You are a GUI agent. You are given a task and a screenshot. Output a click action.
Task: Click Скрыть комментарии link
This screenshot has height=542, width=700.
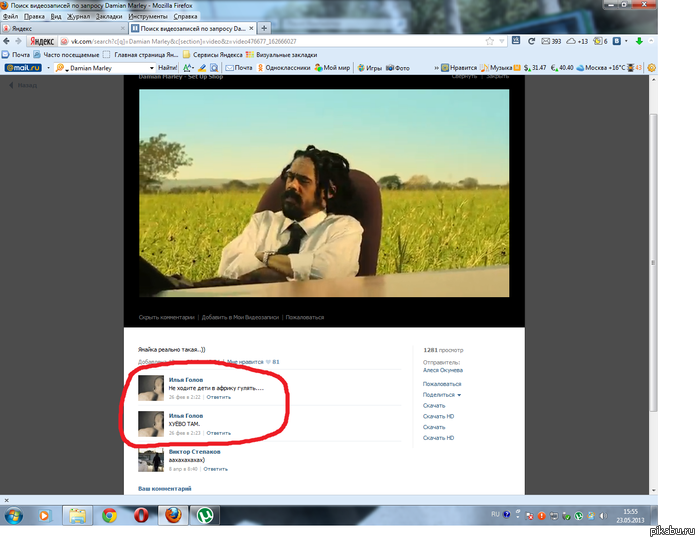point(167,317)
